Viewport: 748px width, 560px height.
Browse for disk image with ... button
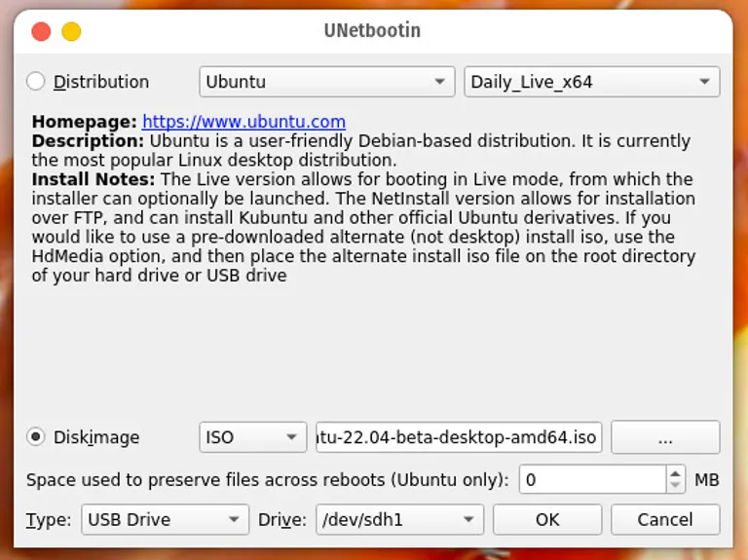tap(665, 437)
